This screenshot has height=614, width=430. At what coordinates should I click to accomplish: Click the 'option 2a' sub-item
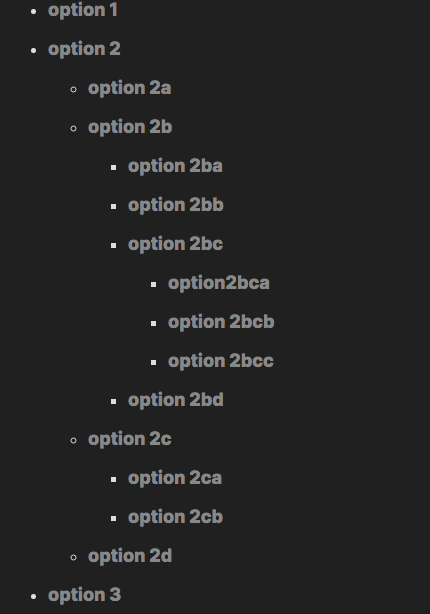pyautogui.click(x=130, y=88)
